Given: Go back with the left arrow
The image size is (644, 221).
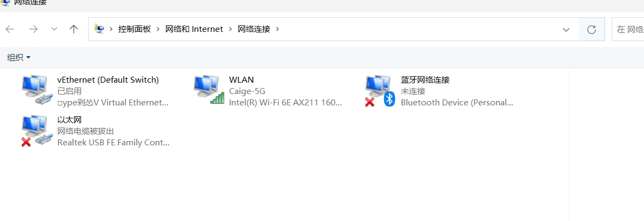Looking at the screenshot, I should click(10, 29).
